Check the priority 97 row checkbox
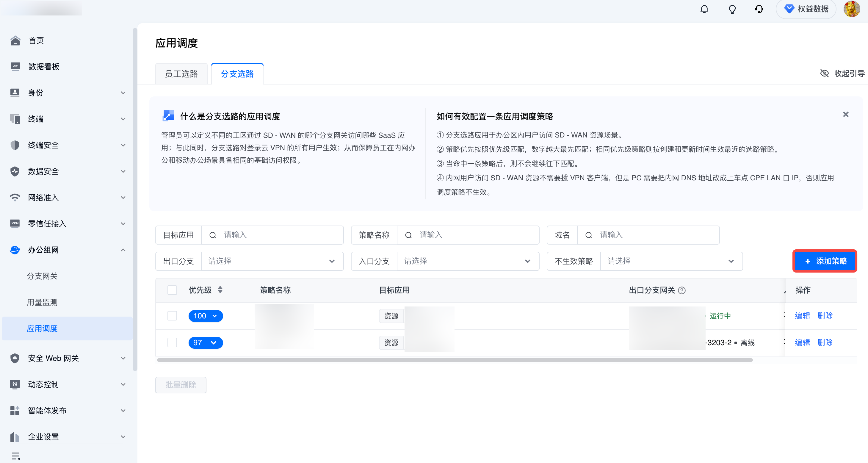The image size is (868, 463). click(172, 342)
